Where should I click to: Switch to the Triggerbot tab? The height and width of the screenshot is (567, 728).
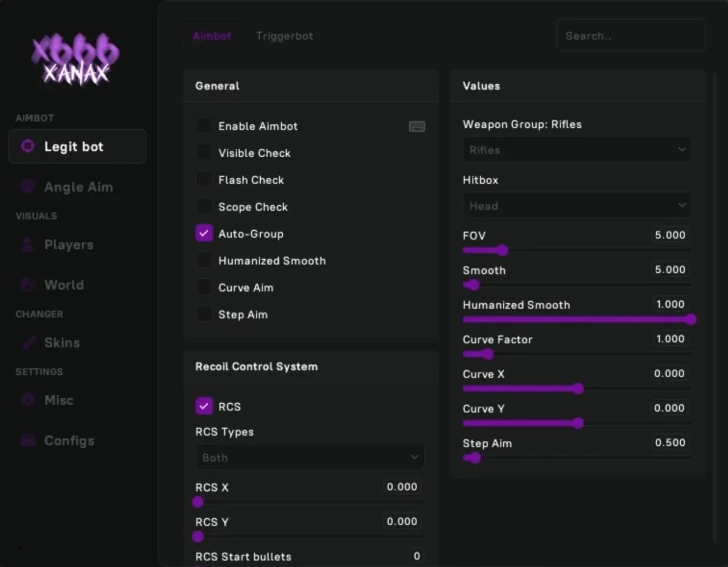pos(284,36)
